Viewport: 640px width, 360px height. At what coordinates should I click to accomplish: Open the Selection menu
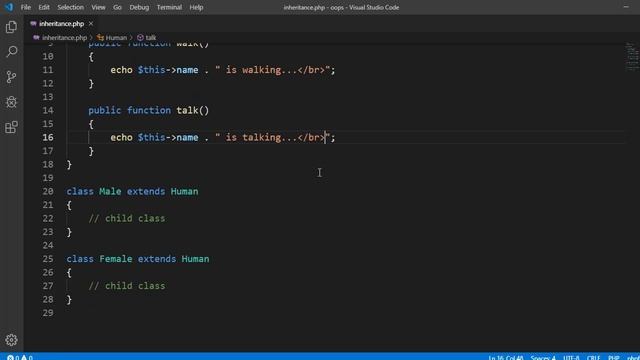click(x=70, y=7)
